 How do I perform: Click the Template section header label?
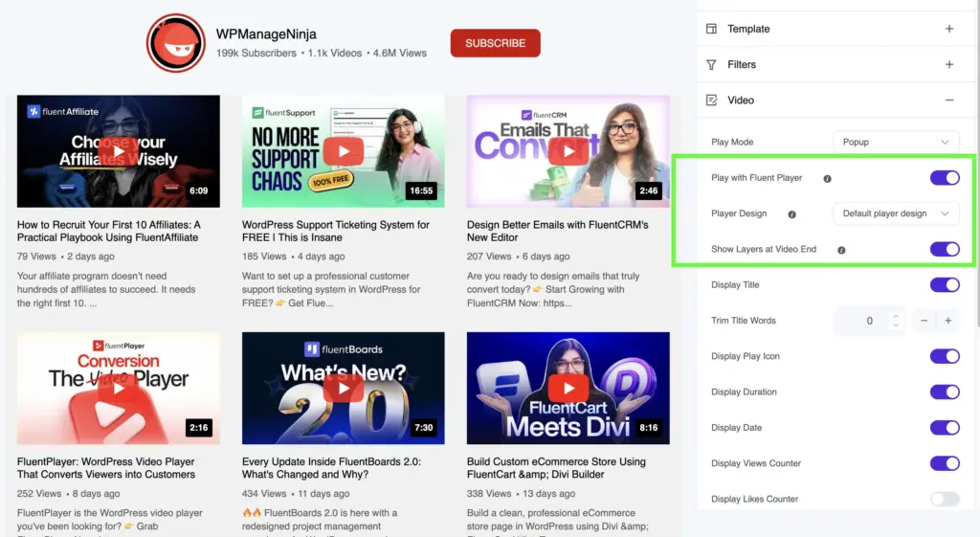click(748, 29)
